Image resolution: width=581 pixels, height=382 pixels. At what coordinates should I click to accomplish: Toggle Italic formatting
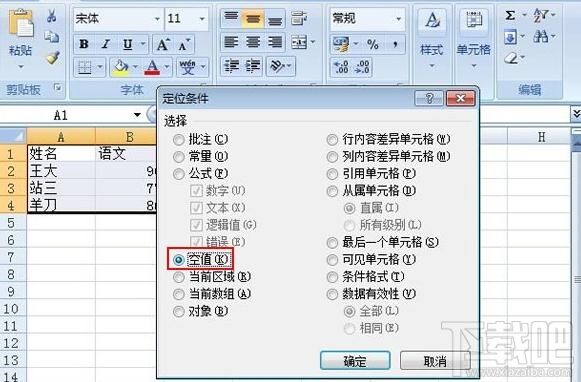click(x=106, y=44)
